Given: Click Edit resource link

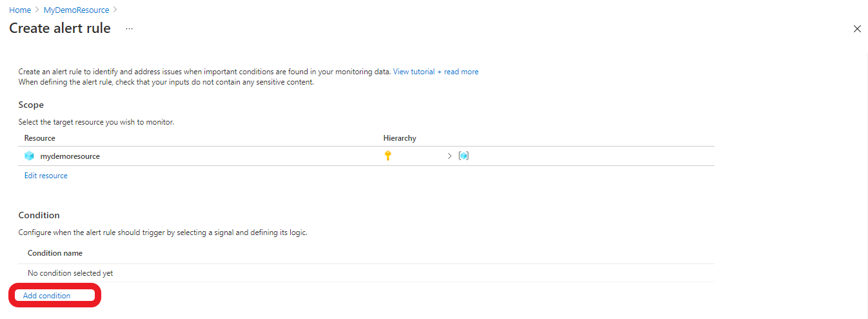Looking at the screenshot, I should click(x=46, y=176).
